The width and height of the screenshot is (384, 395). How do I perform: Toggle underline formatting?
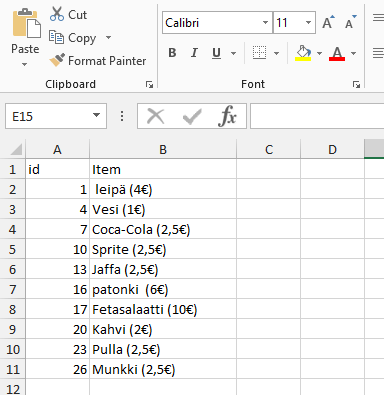tap(216, 53)
